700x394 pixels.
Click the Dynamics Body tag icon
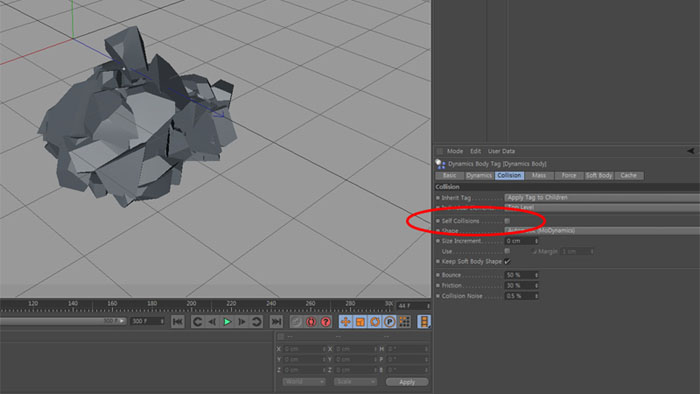pyautogui.click(x=440, y=164)
